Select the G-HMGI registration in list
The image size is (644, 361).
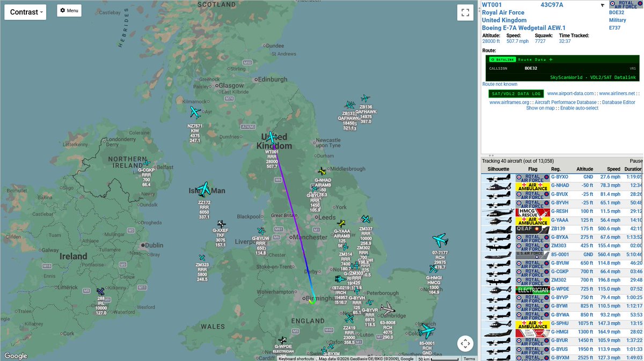tap(560, 332)
